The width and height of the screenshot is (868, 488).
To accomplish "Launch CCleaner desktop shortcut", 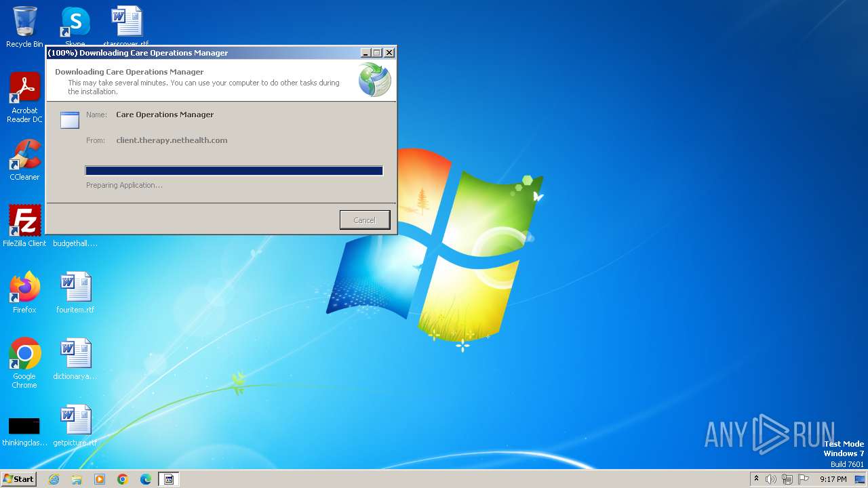I will 24,159.
